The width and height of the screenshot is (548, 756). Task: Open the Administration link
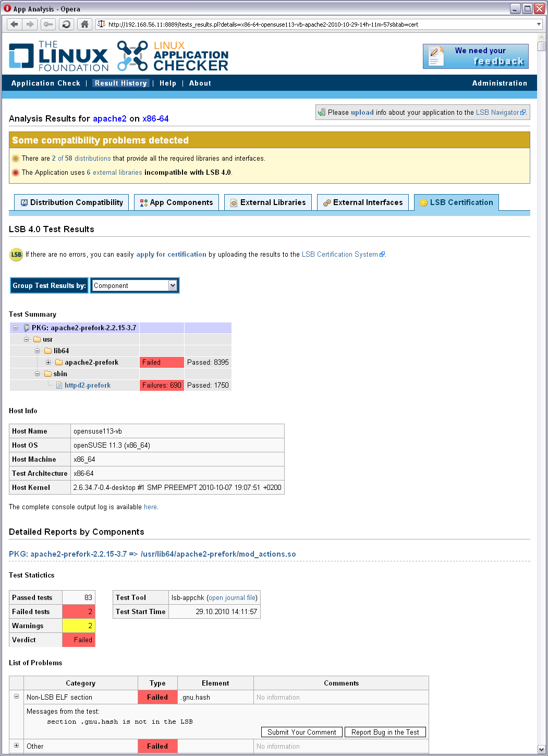click(500, 83)
